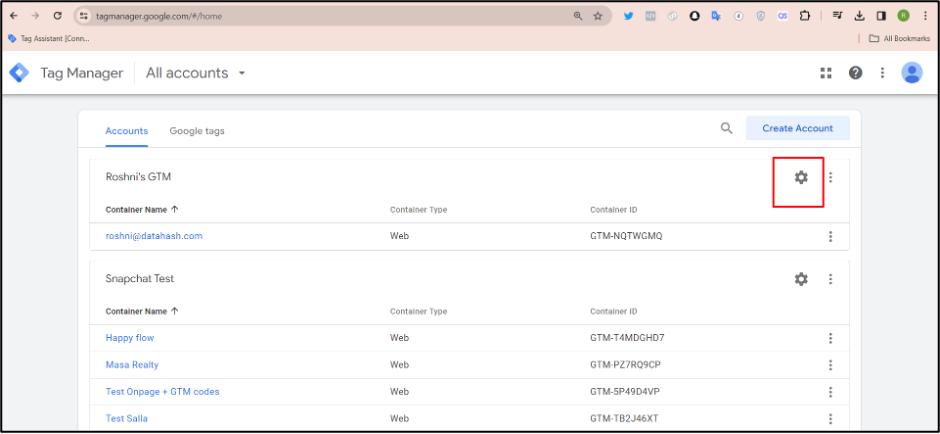940x434 pixels.
Task: Open options for Test Onpage + GTM codes
Action: tap(830, 392)
